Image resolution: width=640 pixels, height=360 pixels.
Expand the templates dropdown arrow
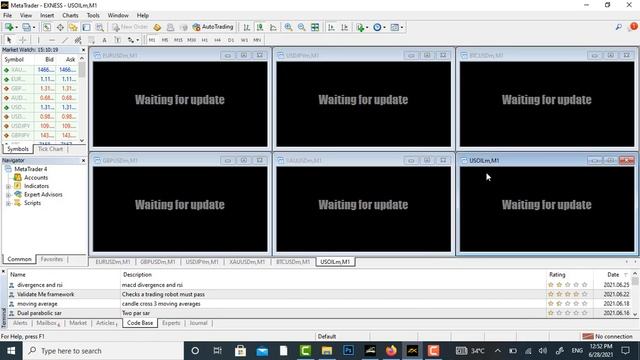coord(402,27)
